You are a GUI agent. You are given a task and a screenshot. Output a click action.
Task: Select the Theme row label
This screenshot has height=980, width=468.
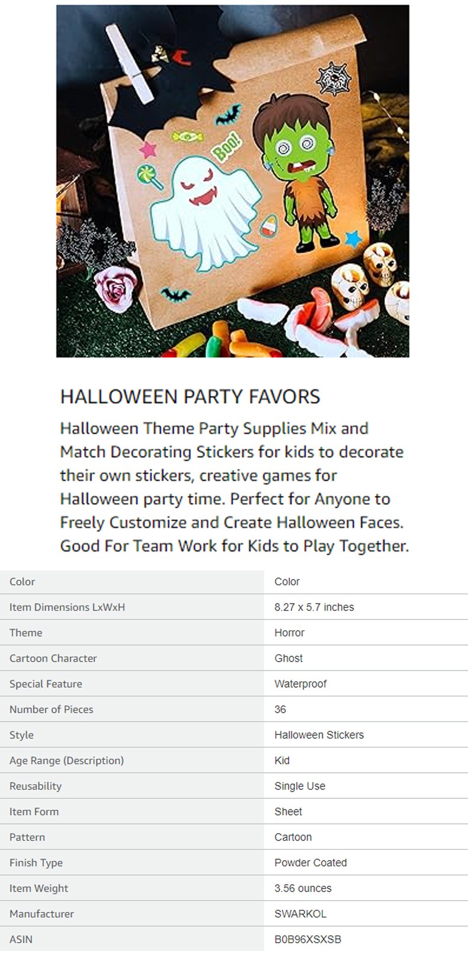pyautogui.click(x=25, y=633)
